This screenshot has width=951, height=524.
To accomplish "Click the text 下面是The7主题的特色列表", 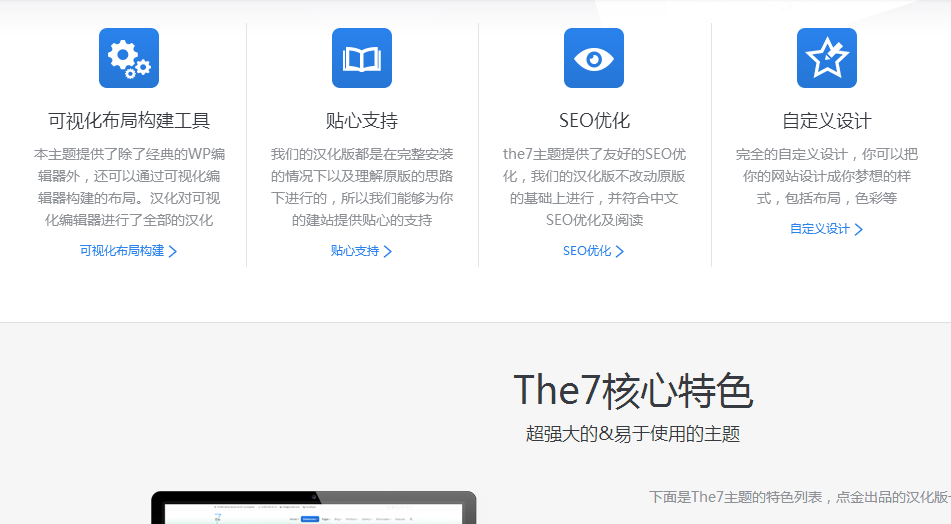I will 735,497.
